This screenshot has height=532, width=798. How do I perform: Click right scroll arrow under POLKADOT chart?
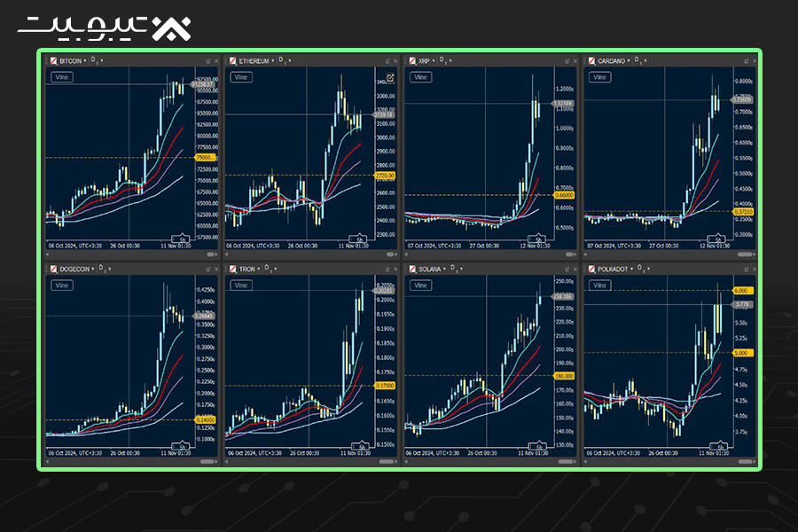coord(755,462)
